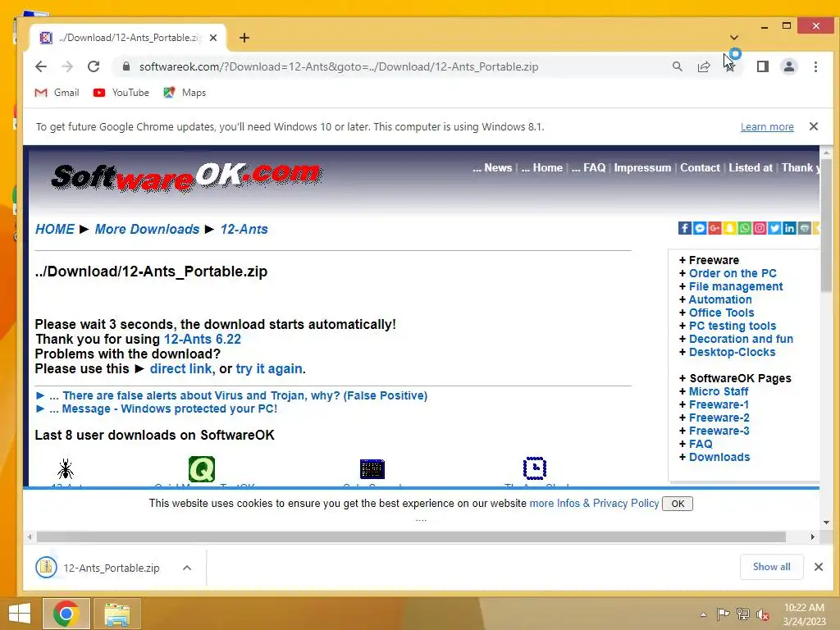Screen dimensions: 840x630
Task: Click the green Q program icon
Action: pos(202,468)
